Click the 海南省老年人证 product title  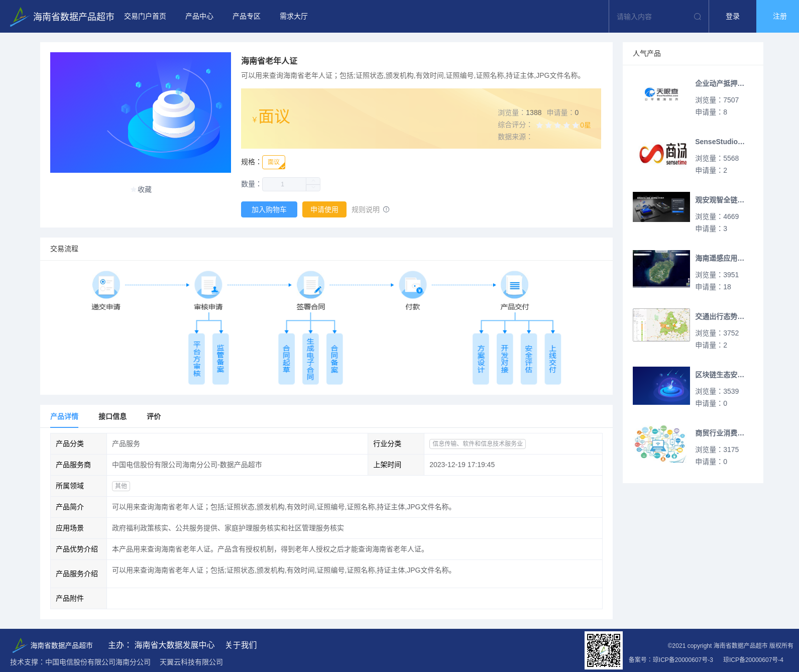point(269,61)
